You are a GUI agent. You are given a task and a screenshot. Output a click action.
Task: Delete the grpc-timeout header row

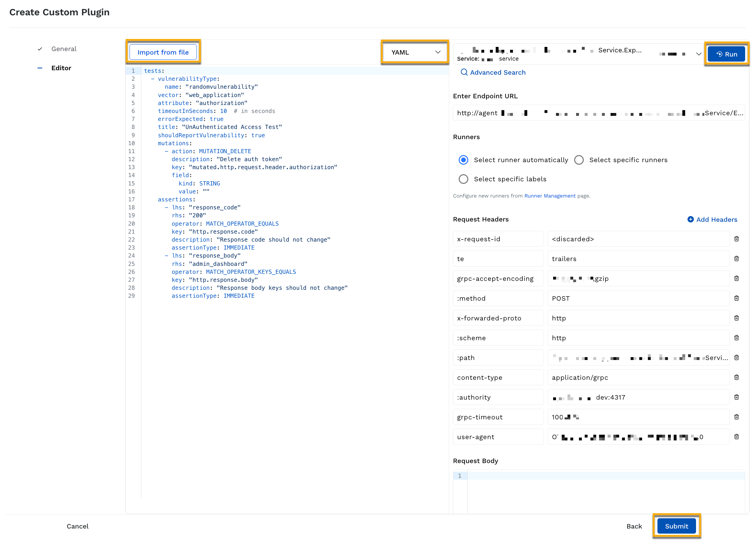coord(737,416)
